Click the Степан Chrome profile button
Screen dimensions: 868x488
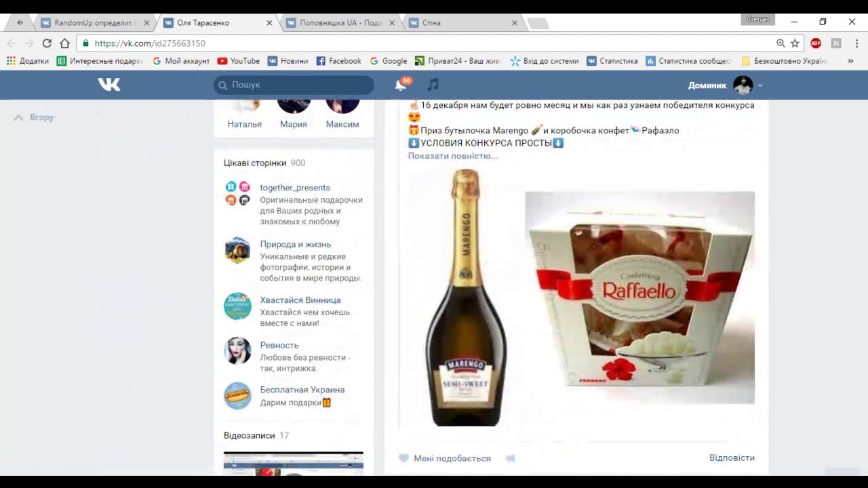click(x=757, y=20)
